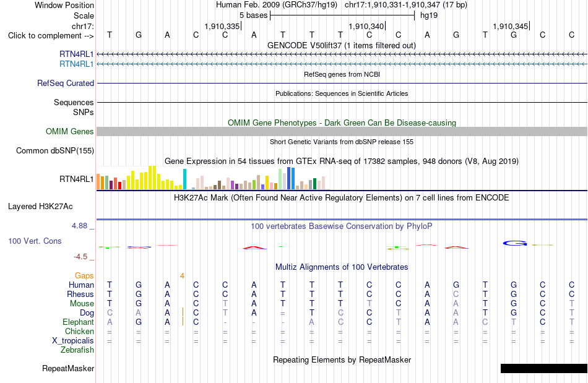Click the orange gap count 4
Viewport: 588px width, 383px height.
182,276
